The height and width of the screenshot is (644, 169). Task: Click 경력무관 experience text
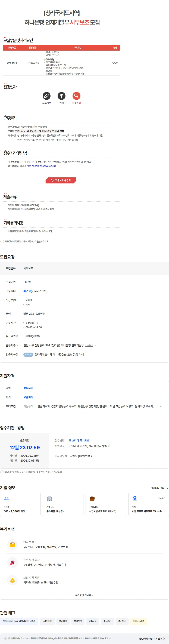coord(28,388)
